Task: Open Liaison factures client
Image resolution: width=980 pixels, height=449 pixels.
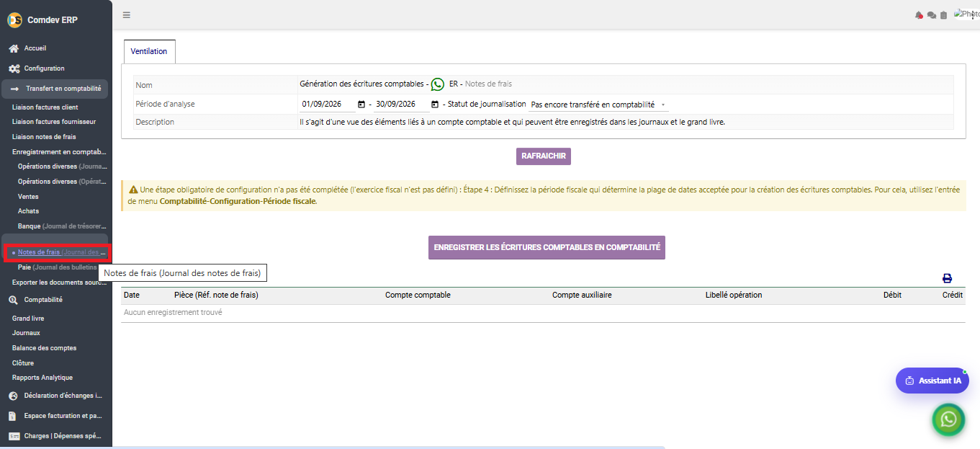Action: (45, 107)
